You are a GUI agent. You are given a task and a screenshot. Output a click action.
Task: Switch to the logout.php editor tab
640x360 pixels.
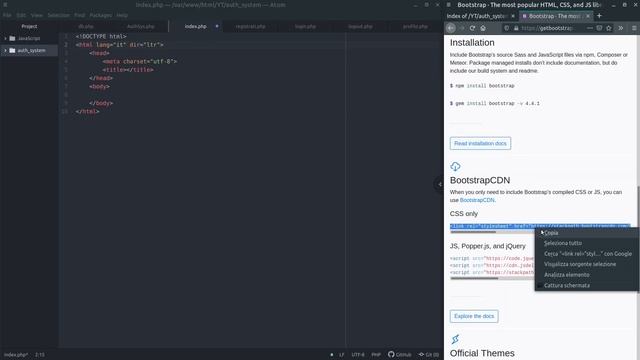360,26
